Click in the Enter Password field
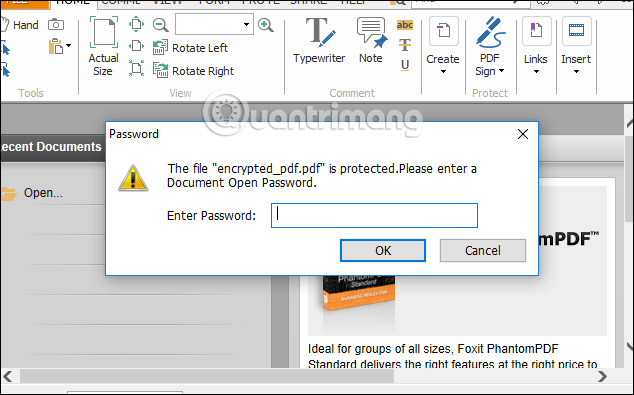The height and width of the screenshot is (395, 634). pyautogui.click(x=374, y=215)
